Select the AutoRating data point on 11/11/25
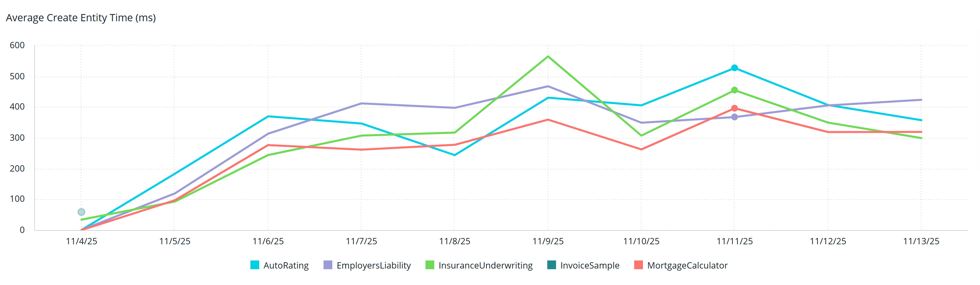Screen dimensions: 980x285 734,68
